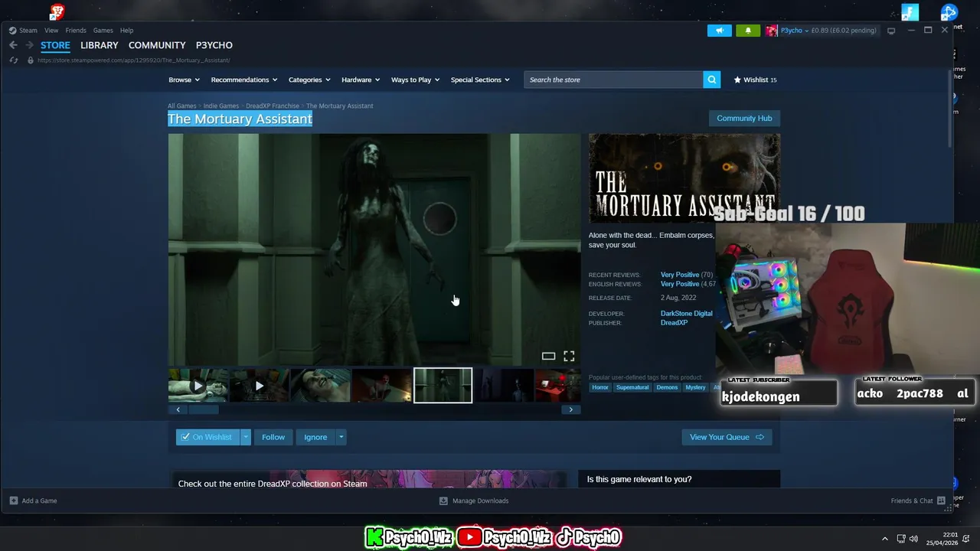The height and width of the screenshot is (551, 980).
Task: Select the Mystery tag
Action: (x=696, y=387)
